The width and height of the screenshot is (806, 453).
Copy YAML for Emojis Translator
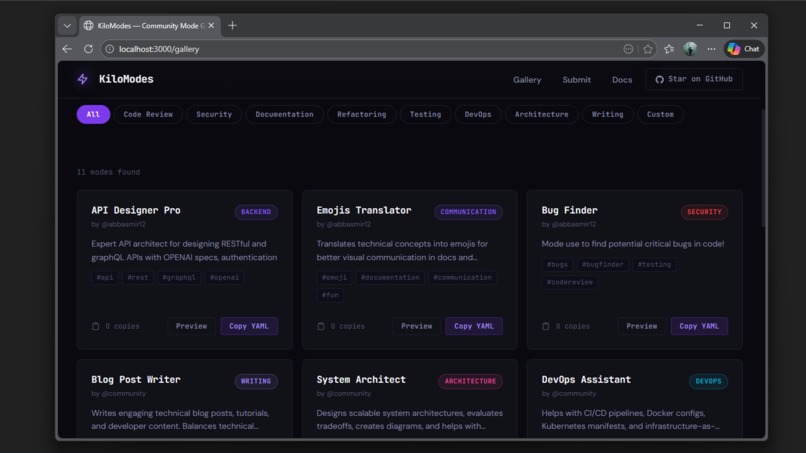click(474, 326)
